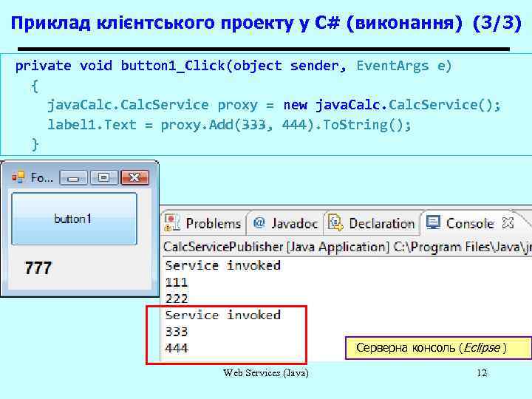This screenshot has width=532, height=399.
Task: Click the Declaration tab icon
Action: [x=335, y=222]
